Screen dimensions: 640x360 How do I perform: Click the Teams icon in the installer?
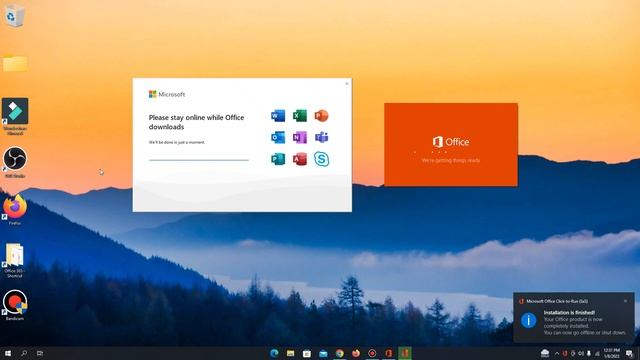[321, 137]
